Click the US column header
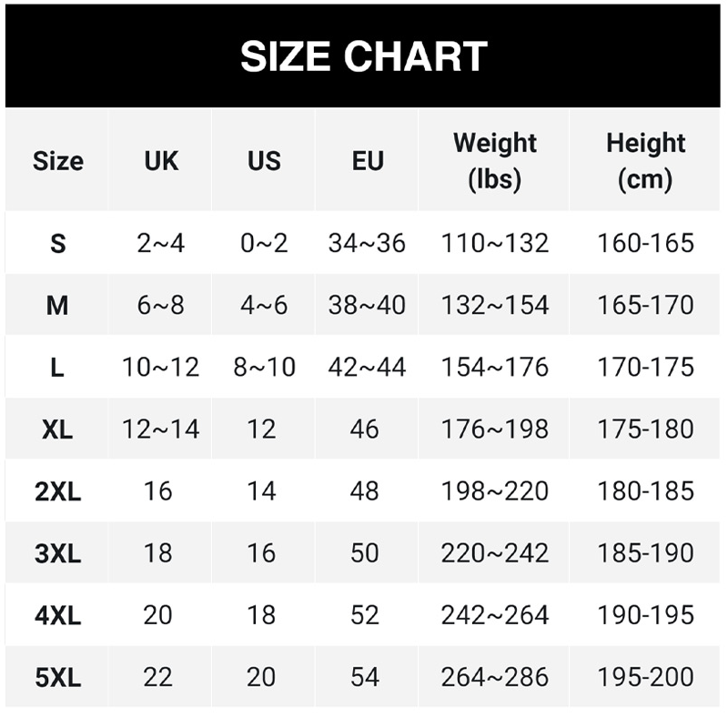 click(x=264, y=161)
